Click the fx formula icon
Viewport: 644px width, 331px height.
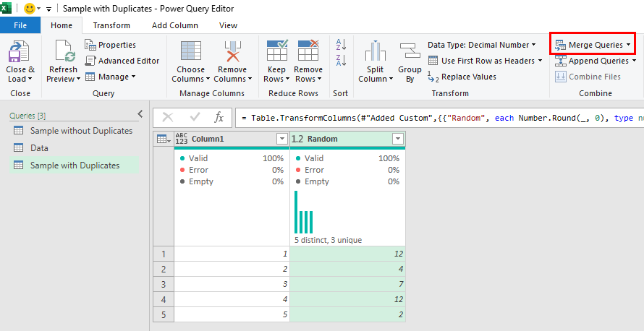[219, 118]
